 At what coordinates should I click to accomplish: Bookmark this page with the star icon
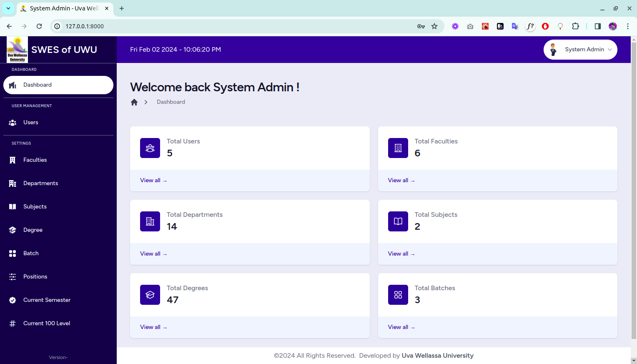[x=434, y=26]
